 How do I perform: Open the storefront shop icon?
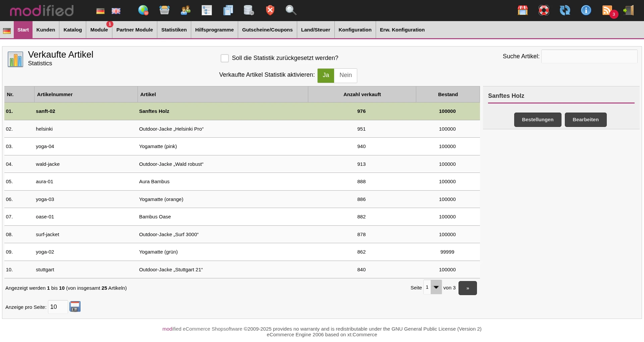523,10
